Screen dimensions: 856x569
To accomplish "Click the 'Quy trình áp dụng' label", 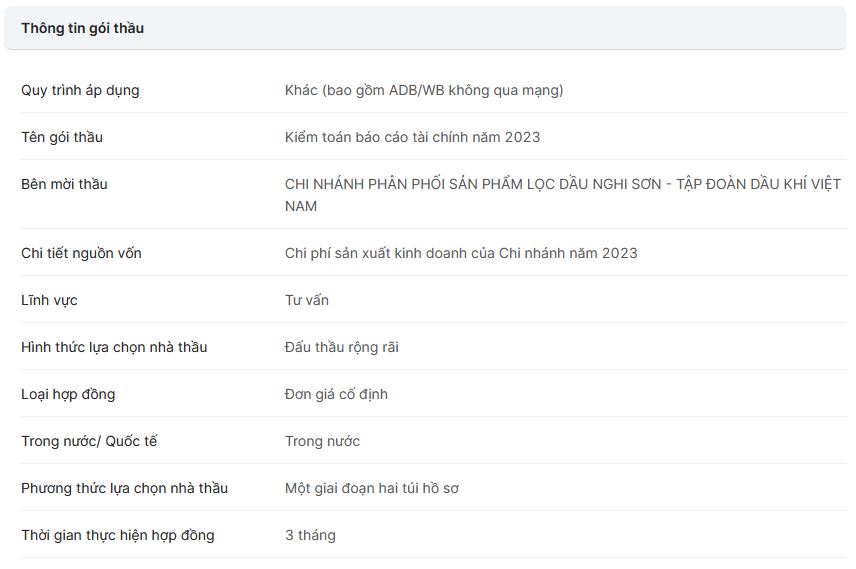I will pos(80,90).
